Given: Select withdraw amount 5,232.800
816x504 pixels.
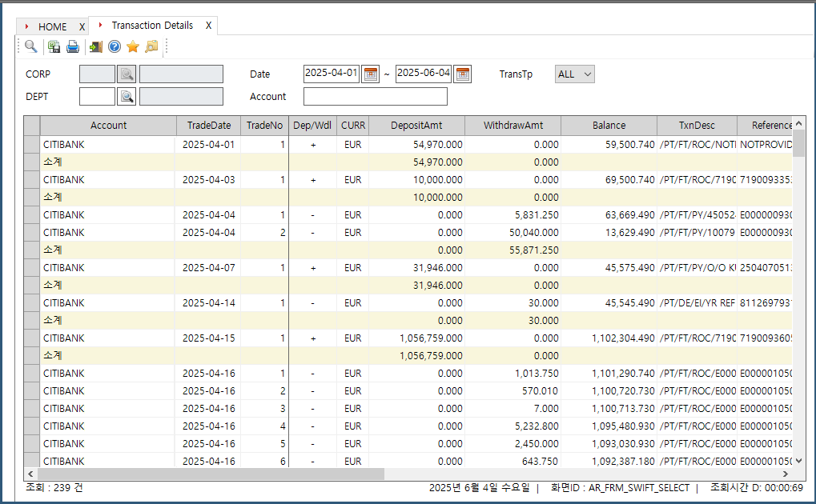Looking at the screenshot, I should (513, 426).
